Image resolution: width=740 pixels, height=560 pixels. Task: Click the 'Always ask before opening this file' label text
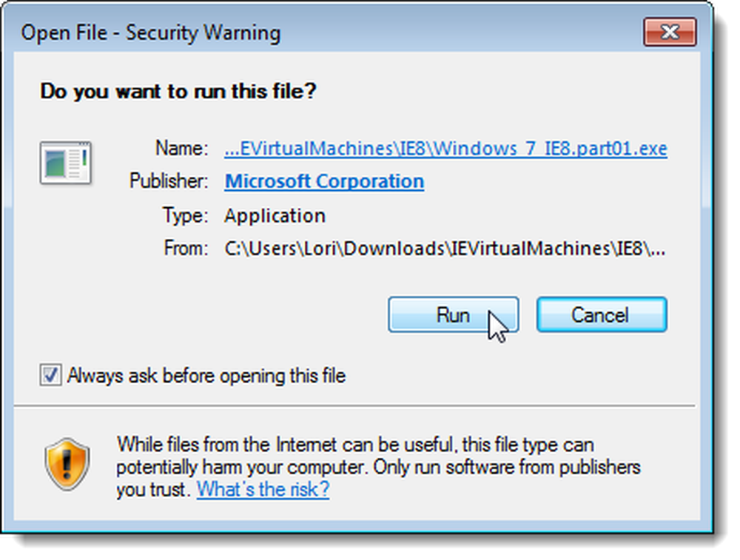206,376
